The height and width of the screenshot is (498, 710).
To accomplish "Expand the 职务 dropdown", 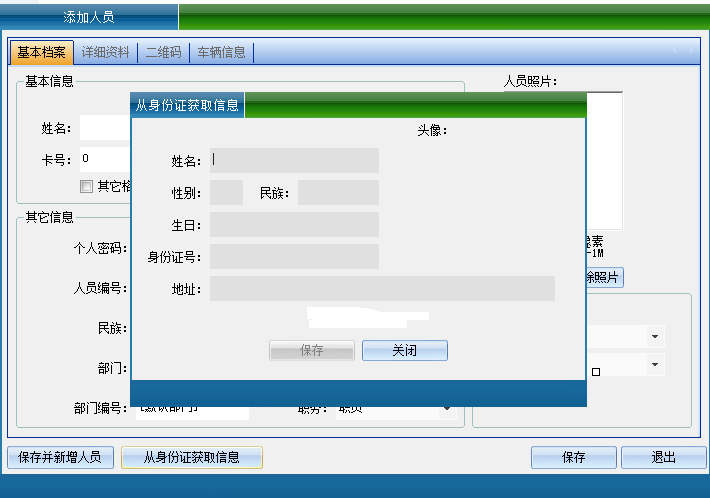I will (446, 408).
